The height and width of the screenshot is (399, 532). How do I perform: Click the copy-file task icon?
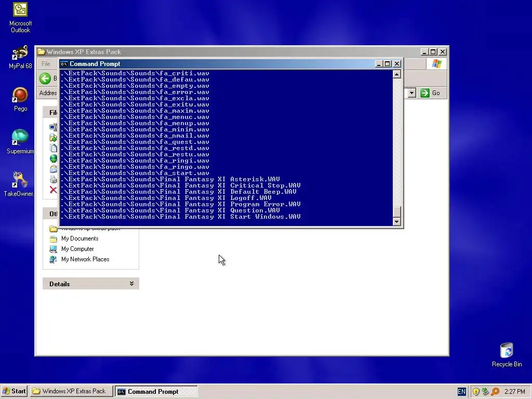click(x=54, y=148)
